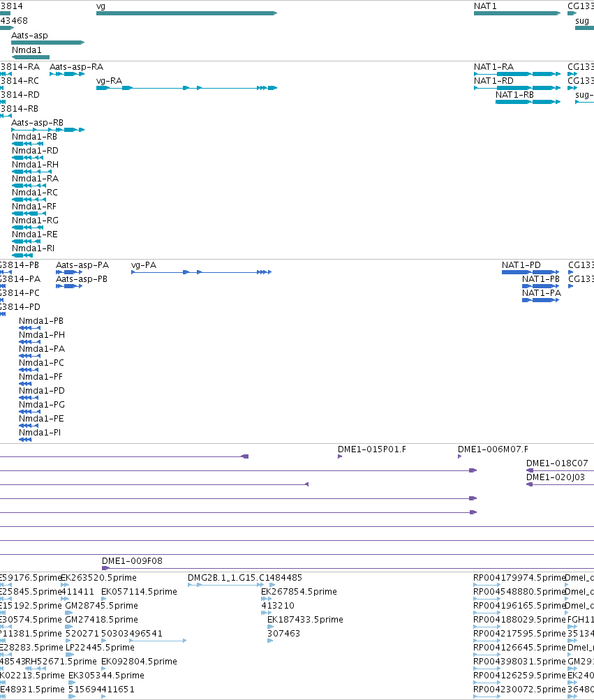Select the DME1-018C07 clone

tap(560, 470)
